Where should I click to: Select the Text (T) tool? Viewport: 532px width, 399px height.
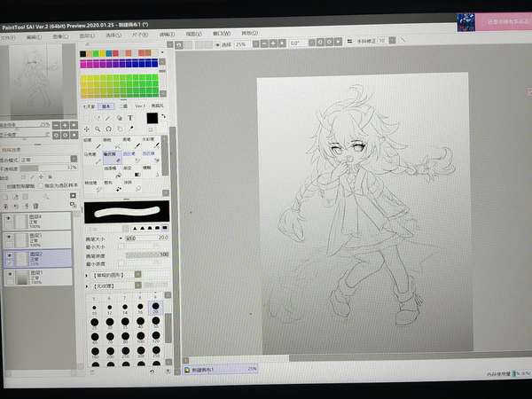click(130, 118)
